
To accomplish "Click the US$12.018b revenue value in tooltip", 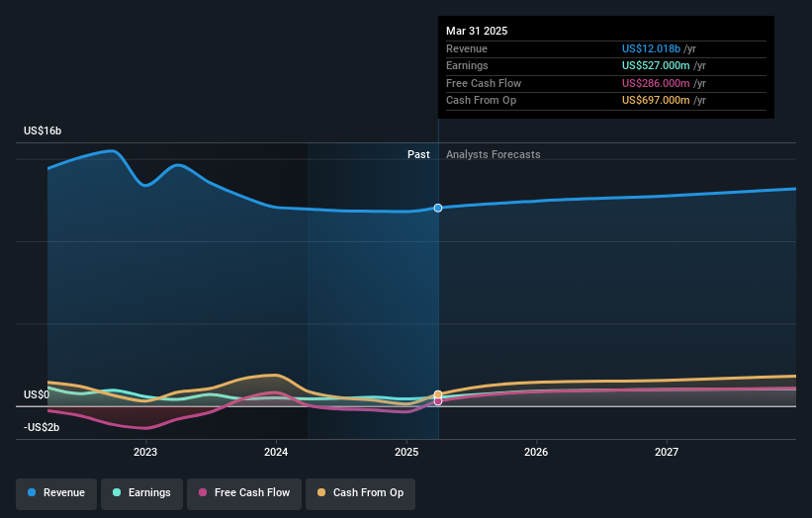I will click(x=651, y=48).
